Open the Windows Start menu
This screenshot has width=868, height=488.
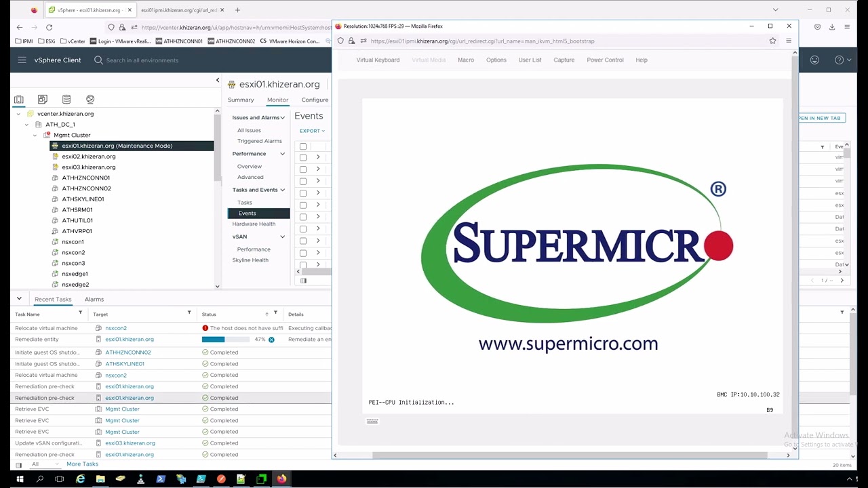pyautogui.click(x=20, y=479)
